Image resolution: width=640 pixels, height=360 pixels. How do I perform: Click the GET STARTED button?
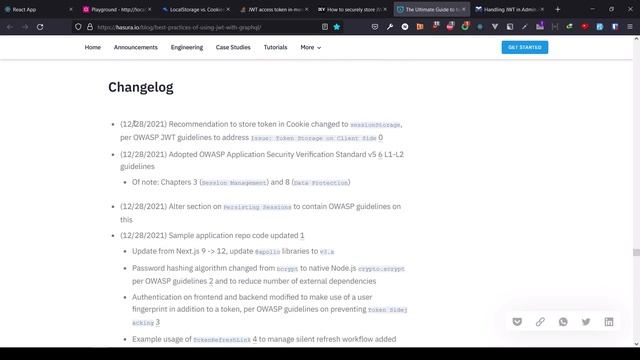pyautogui.click(x=524, y=47)
